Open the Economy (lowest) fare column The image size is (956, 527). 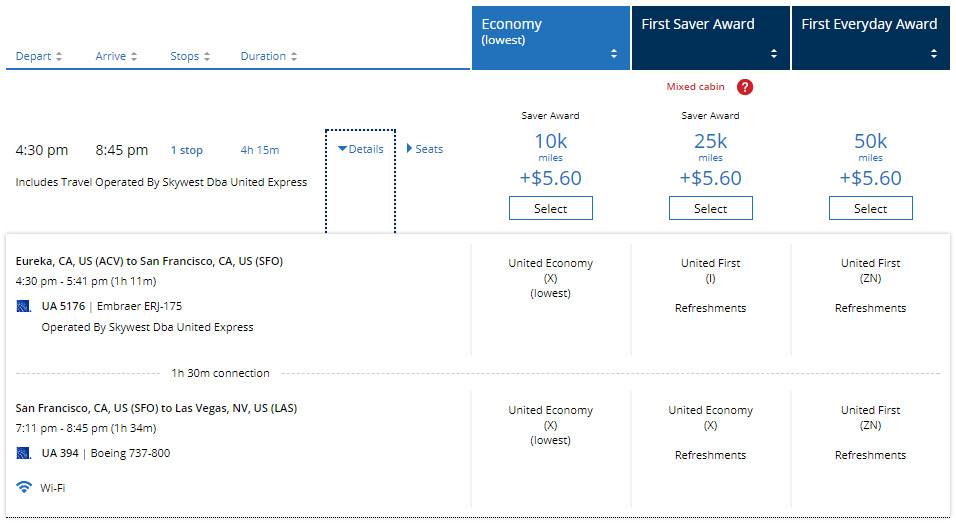pos(550,36)
